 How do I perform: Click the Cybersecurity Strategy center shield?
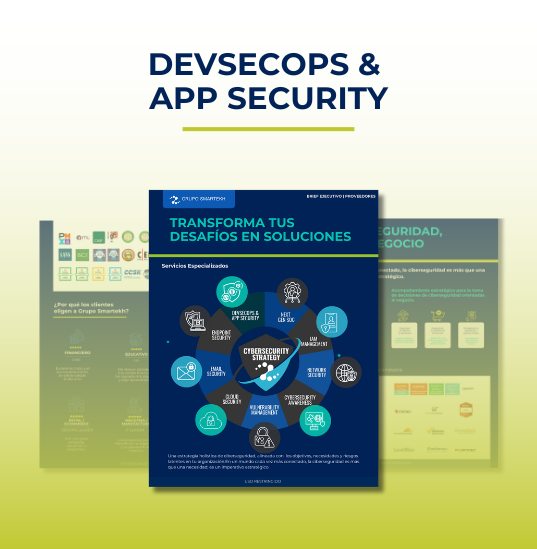coord(266,362)
